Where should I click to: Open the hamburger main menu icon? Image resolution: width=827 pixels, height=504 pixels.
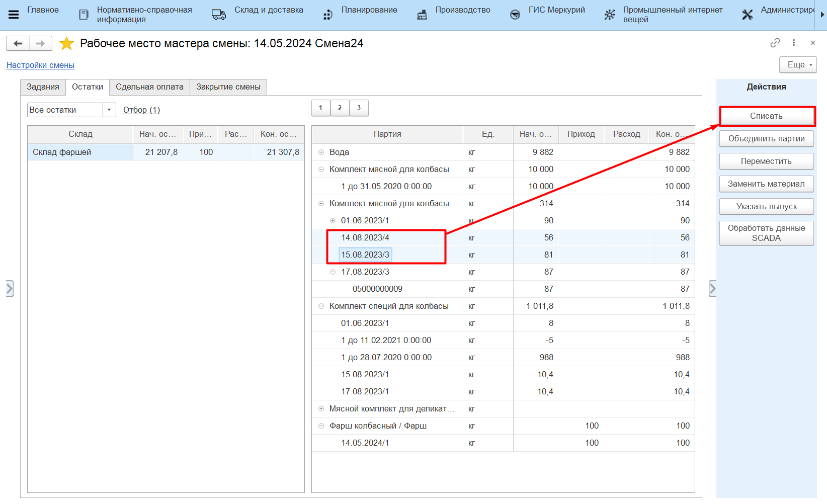(14, 15)
